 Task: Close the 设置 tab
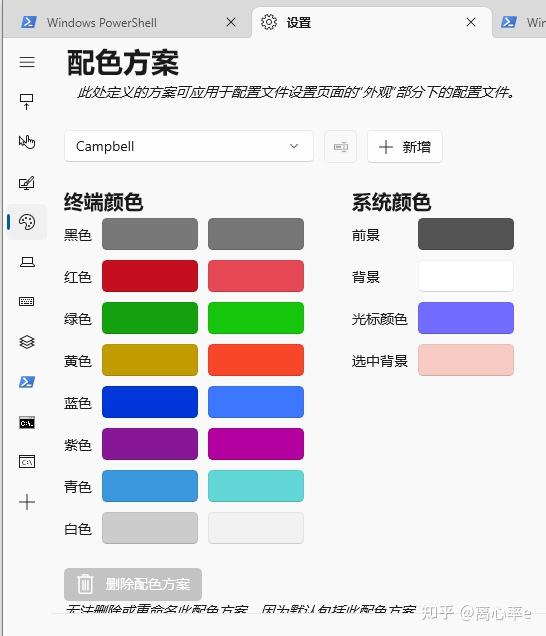click(471, 22)
